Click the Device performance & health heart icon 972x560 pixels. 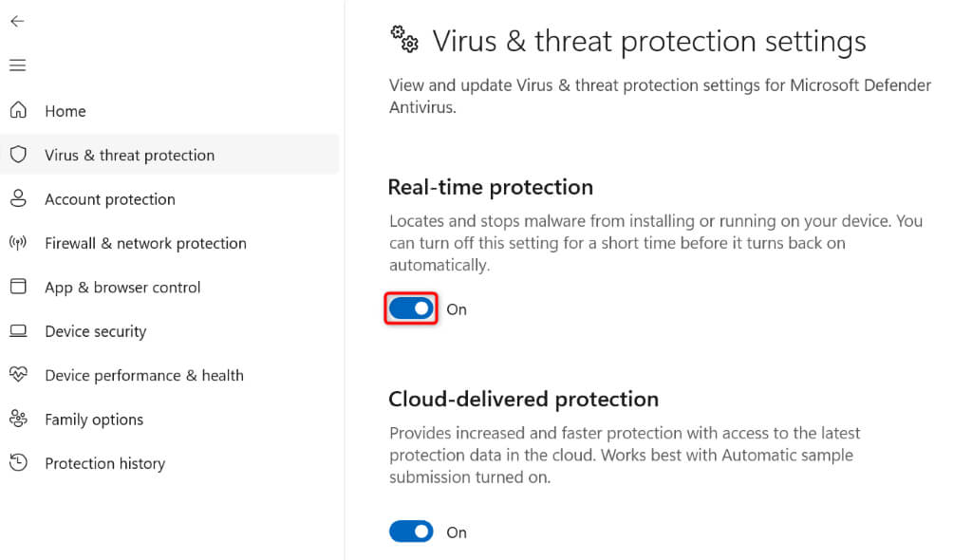tap(21, 375)
